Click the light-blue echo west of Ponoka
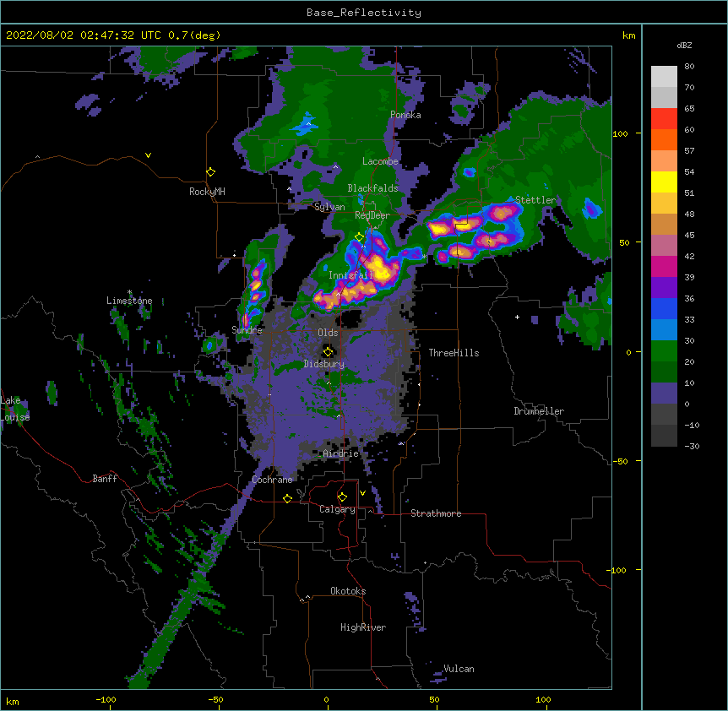The width and height of the screenshot is (728, 711). 305,125
